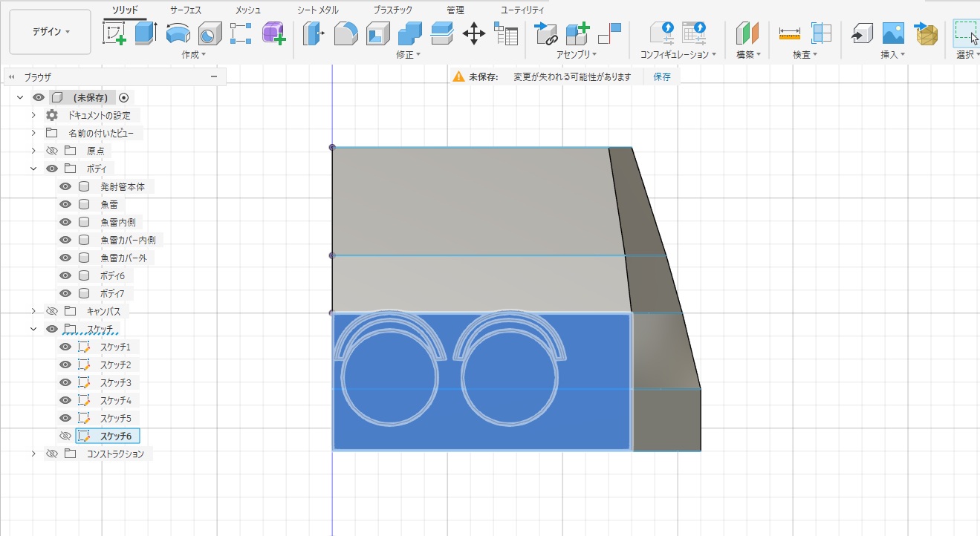Click the Insert image canvas icon
This screenshot has height=536, width=980.
893,33
